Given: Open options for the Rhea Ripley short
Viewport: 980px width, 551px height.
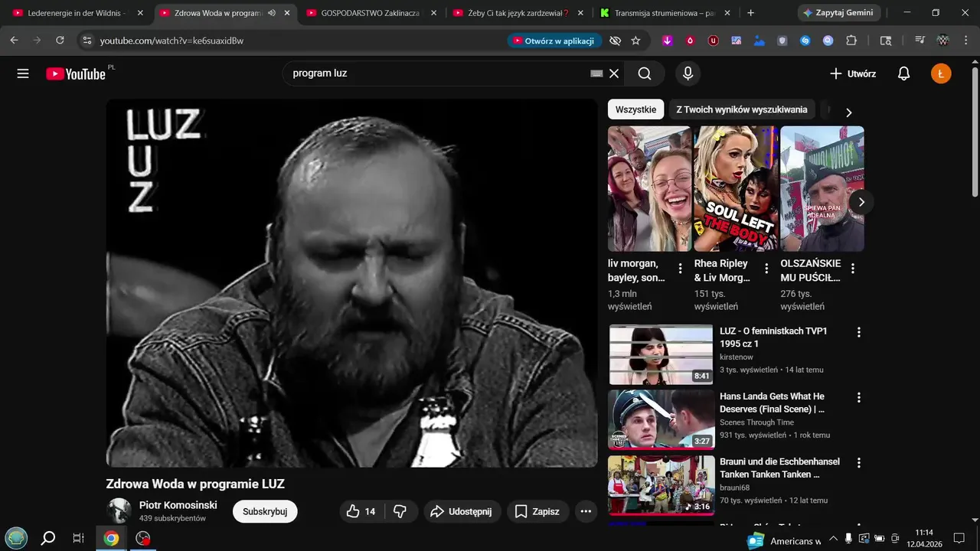Looking at the screenshot, I should point(766,269).
